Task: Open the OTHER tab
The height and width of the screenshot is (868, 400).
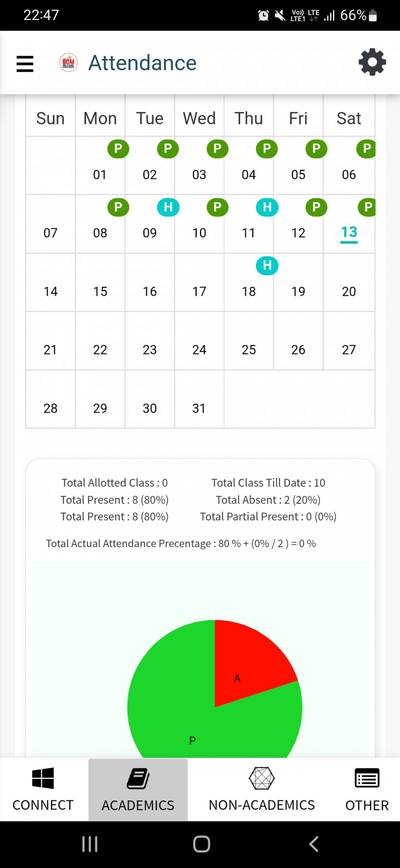Action: click(x=367, y=789)
